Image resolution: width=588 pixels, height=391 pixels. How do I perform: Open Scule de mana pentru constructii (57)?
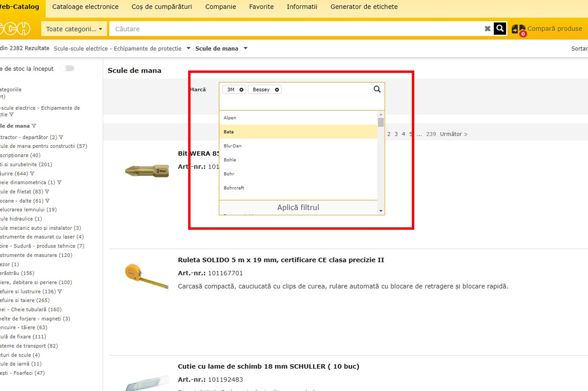pyautogui.click(x=43, y=146)
